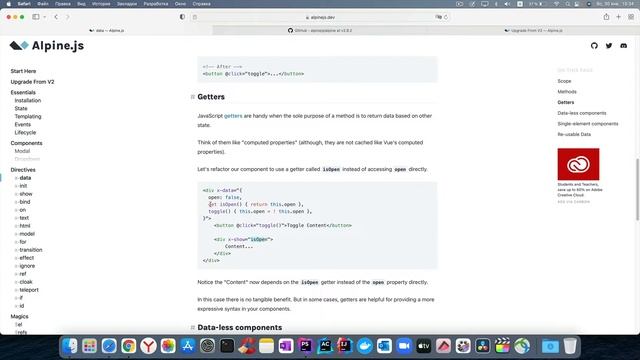This screenshot has width=640, height=360.
Task: Open the x-transition directive page
Action: (x=29, y=250)
